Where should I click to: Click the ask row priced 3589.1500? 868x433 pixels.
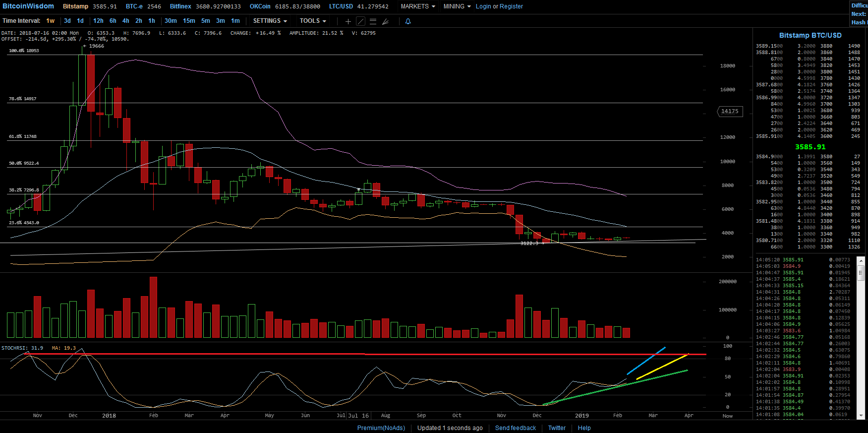point(808,46)
